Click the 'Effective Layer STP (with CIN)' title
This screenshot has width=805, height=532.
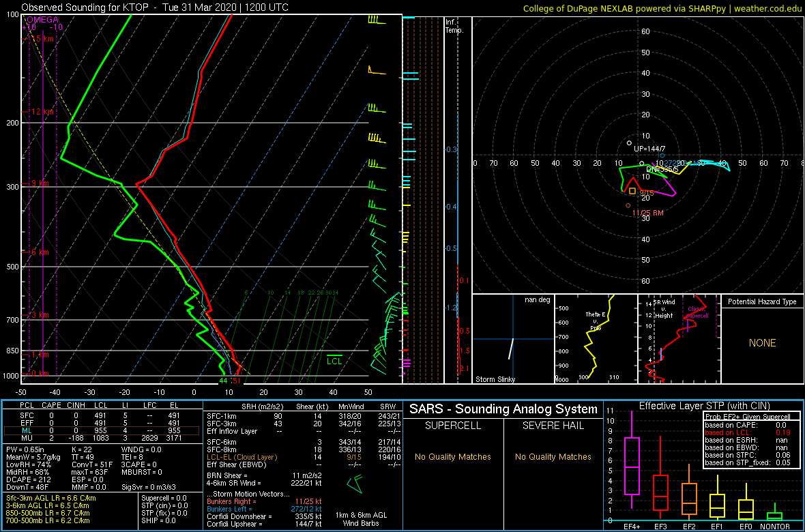[x=704, y=406]
